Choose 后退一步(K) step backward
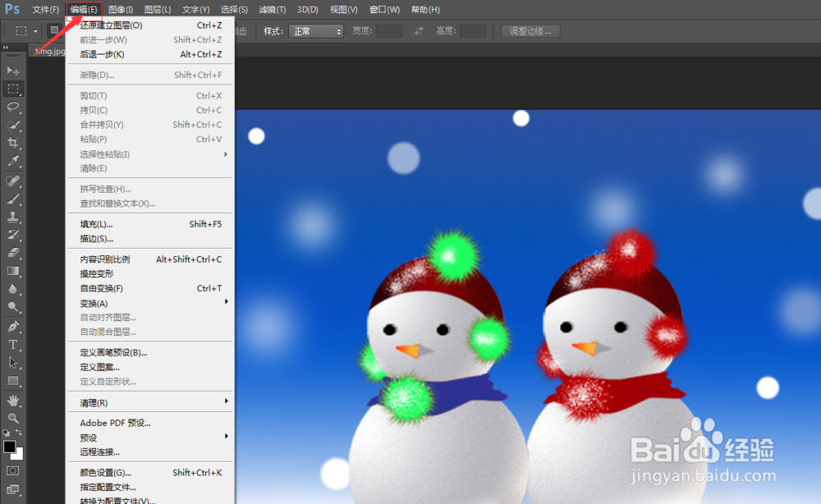The width and height of the screenshot is (821, 504). 149,54
